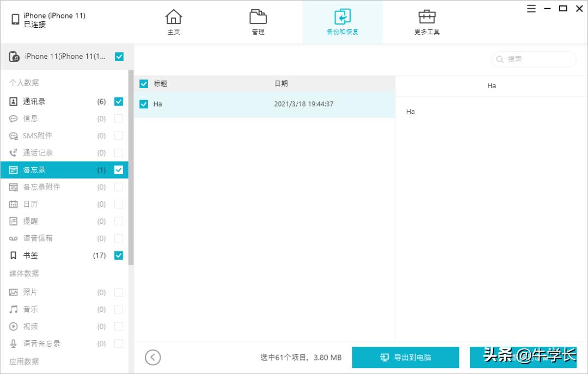Screen dimensions: 588x374
Task: Click the 导出到电脑 export button
Action: click(406, 357)
